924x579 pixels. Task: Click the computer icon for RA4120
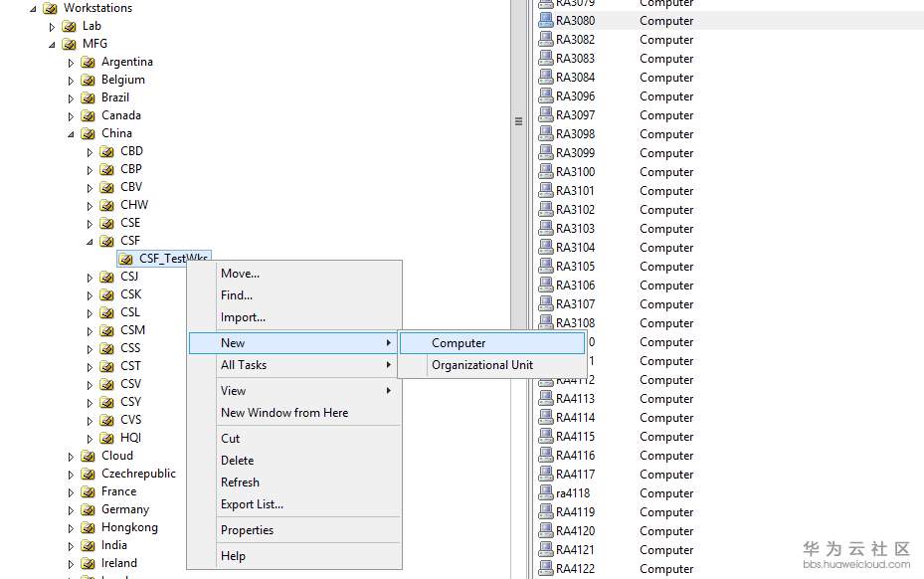coord(546,530)
